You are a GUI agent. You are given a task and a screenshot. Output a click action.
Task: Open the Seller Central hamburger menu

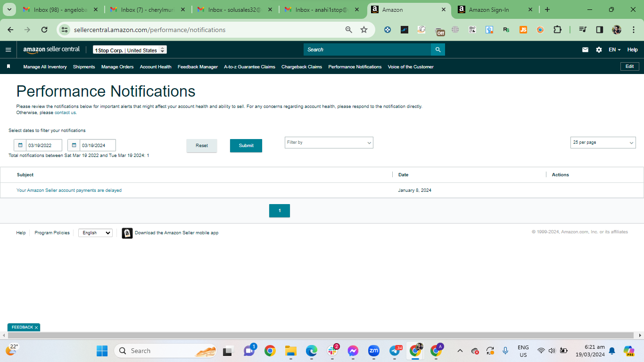[8, 49]
